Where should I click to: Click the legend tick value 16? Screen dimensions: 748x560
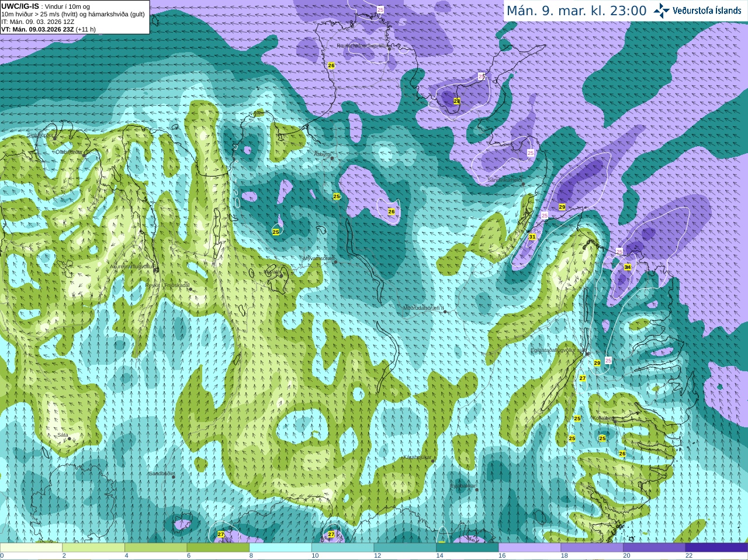coord(502,556)
